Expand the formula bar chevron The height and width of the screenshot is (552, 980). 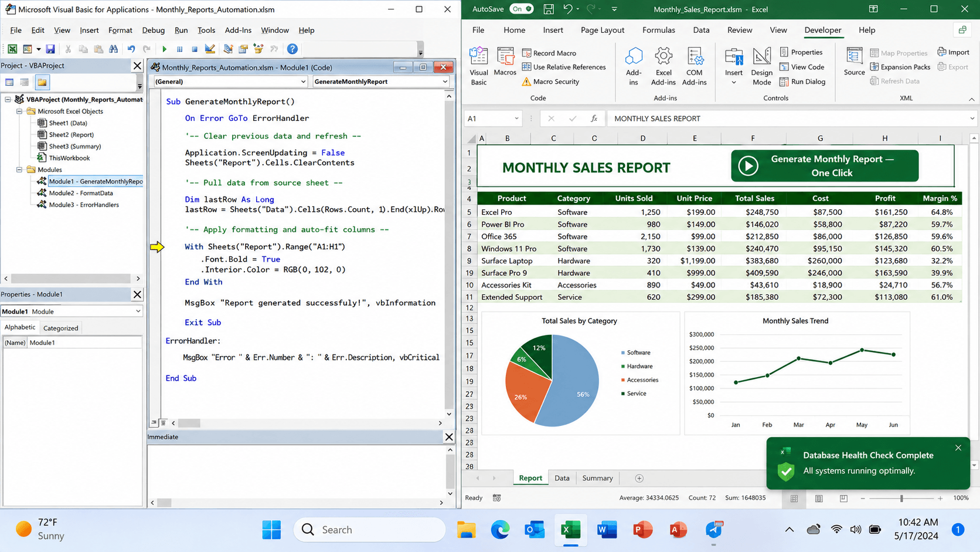pyautogui.click(x=972, y=118)
